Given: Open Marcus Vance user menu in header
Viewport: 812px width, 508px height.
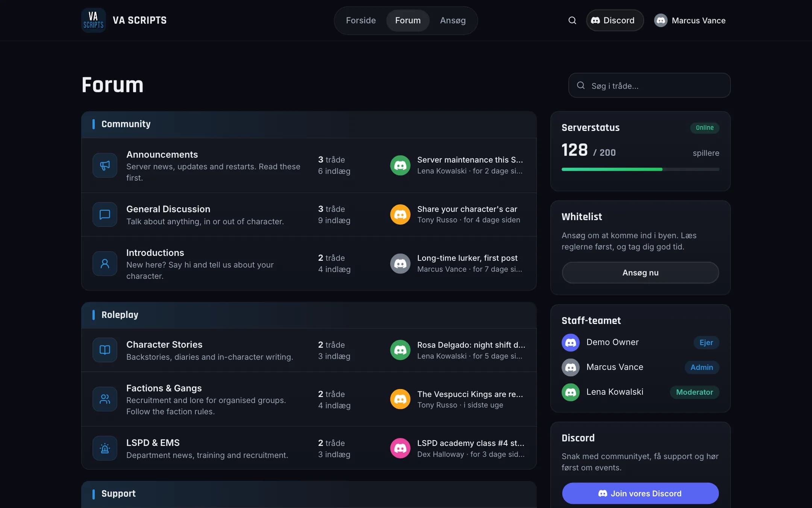Looking at the screenshot, I should (690, 20).
